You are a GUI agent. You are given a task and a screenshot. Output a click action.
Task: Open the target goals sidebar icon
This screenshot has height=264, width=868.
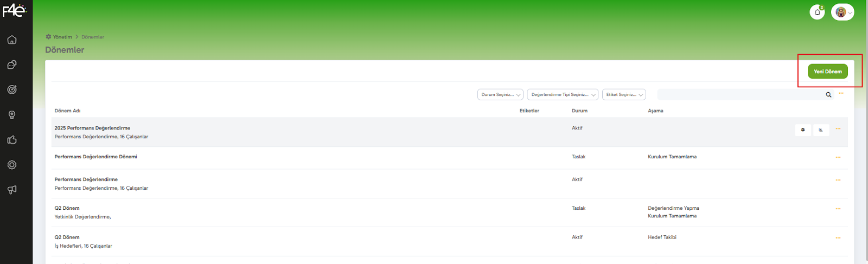tap(12, 90)
